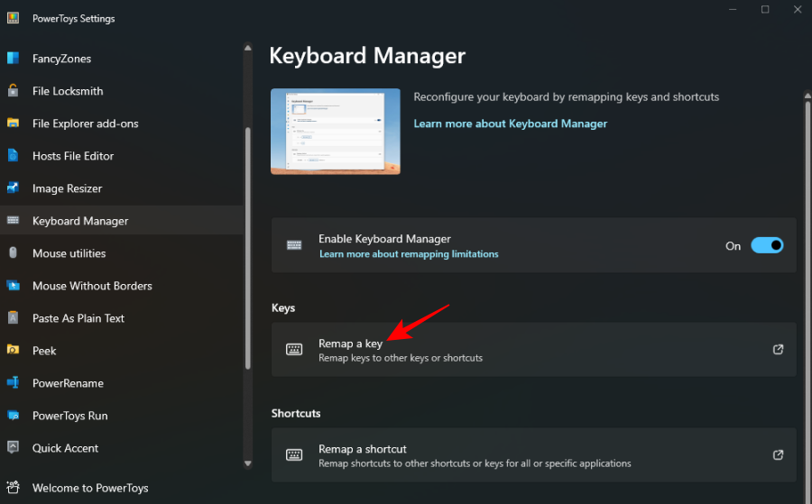Viewport: 812px width, 504px height.
Task: Disable the Enable Keyboard Manager toggle
Action: coord(767,245)
